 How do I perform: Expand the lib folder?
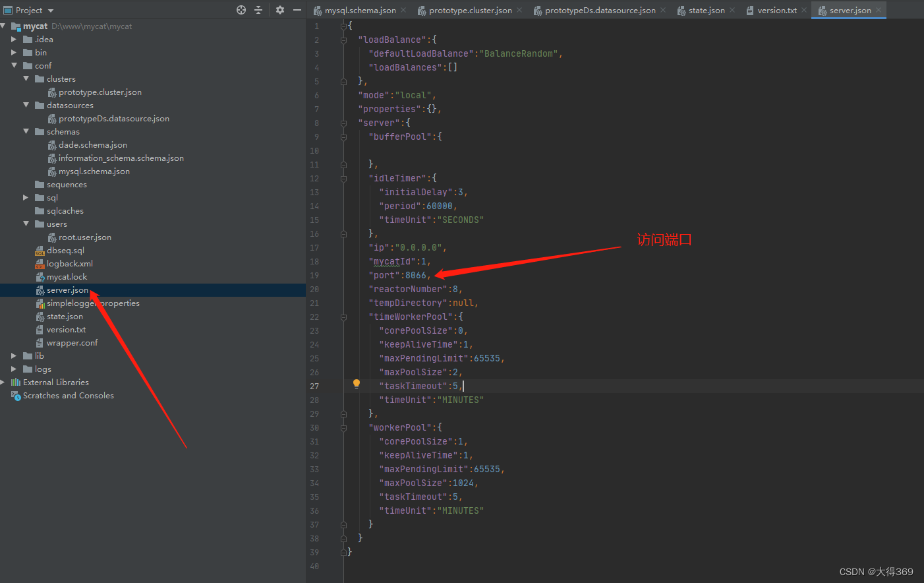point(14,356)
